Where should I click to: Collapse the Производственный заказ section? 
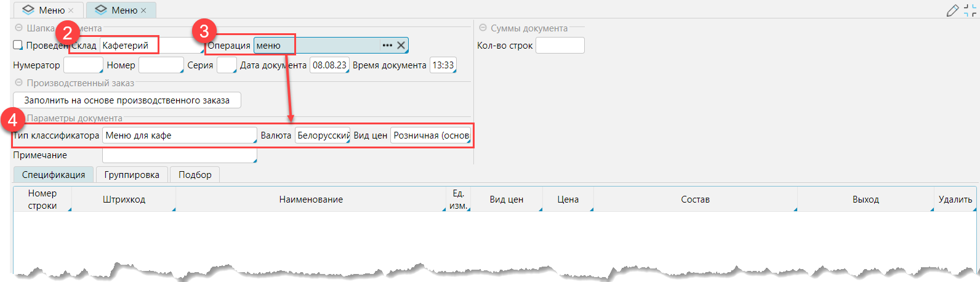pyautogui.click(x=18, y=83)
